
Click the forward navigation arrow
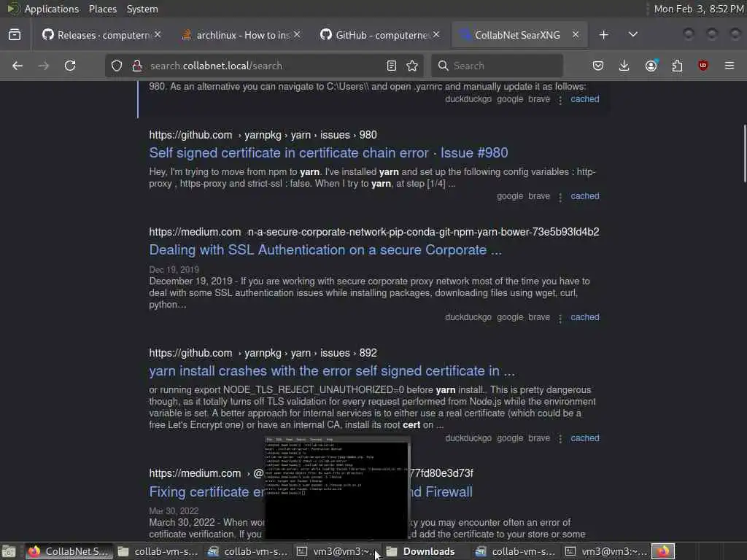click(x=43, y=66)
